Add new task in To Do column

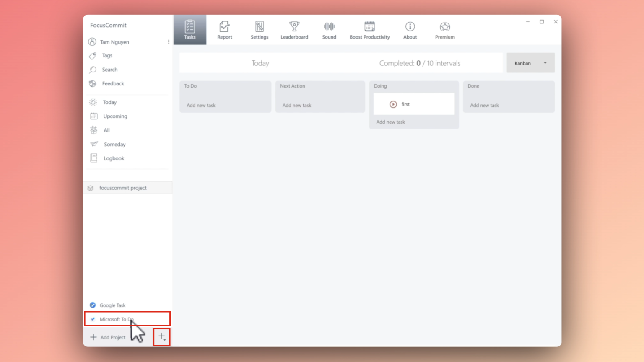pos(201,106)
